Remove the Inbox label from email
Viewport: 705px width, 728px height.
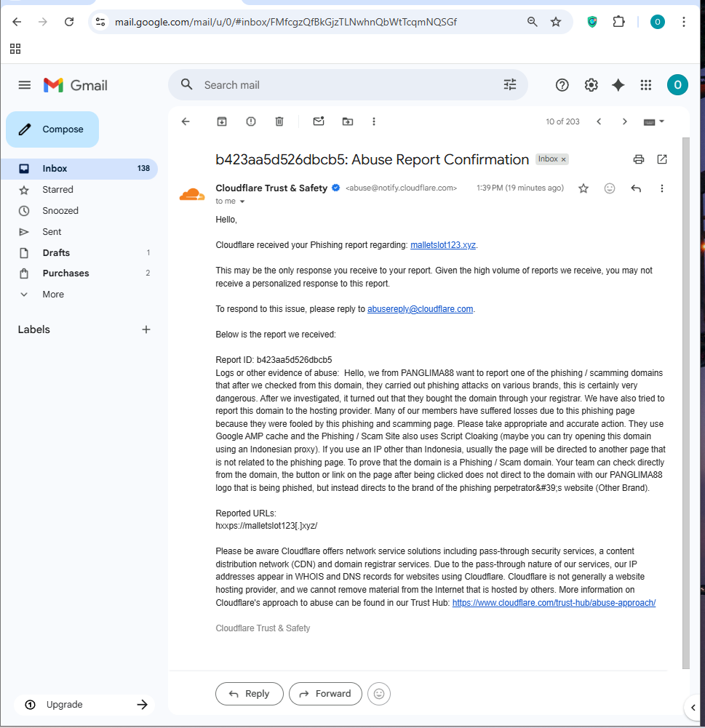pos(563,159)
